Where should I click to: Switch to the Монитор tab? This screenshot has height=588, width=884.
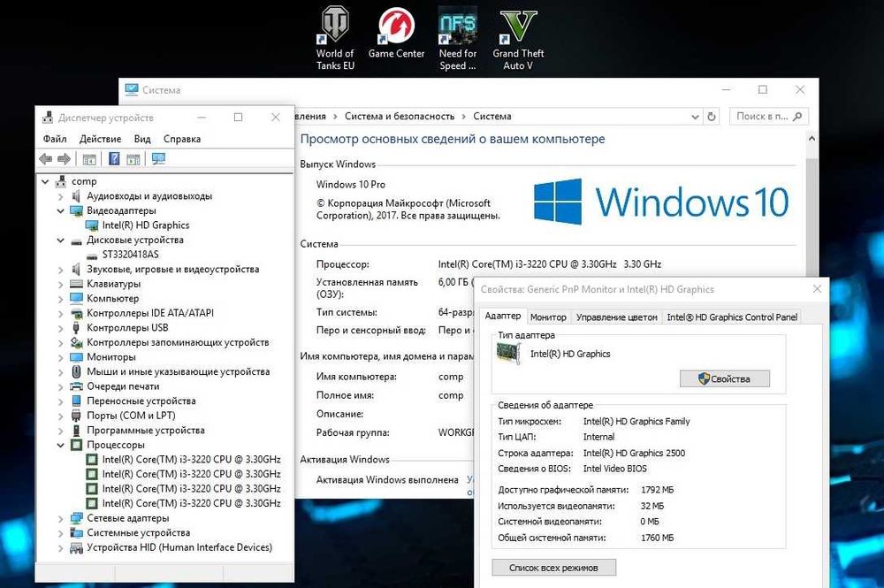coord(548,317)
